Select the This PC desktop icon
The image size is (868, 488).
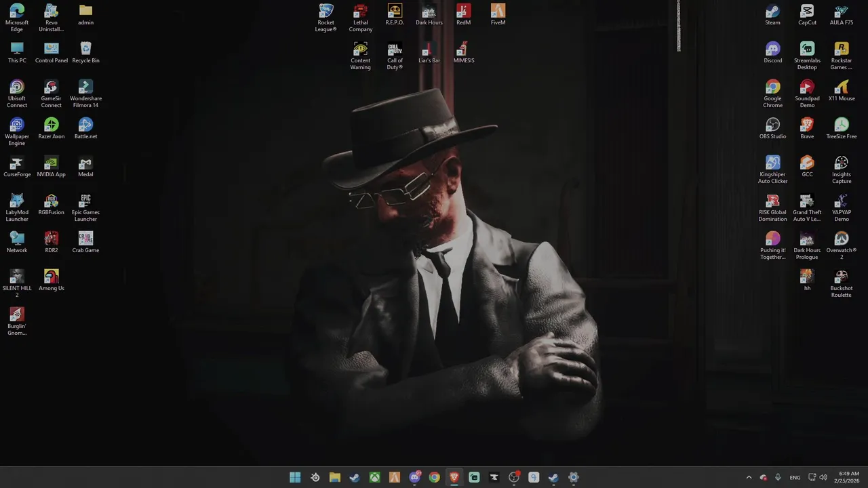click(17, 52)
